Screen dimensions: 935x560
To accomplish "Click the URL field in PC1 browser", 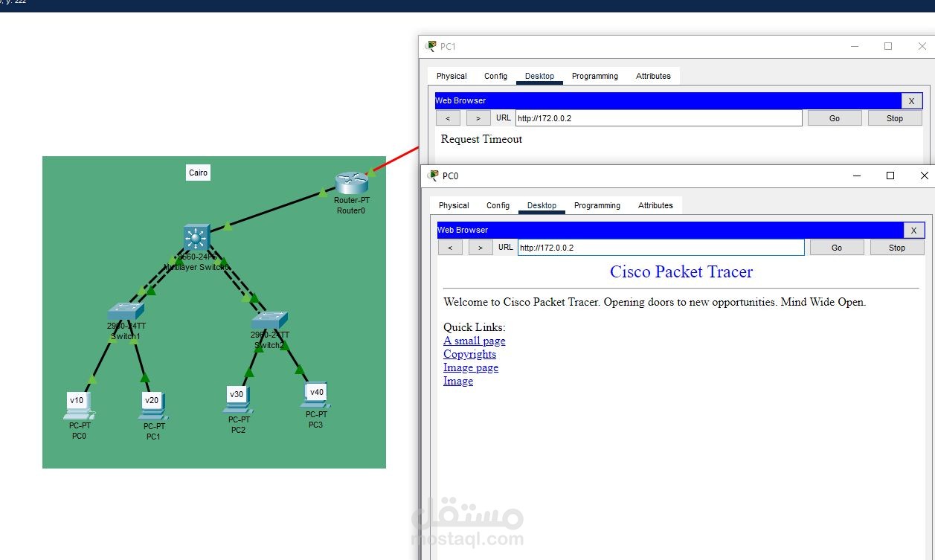I will pos(659,118).
